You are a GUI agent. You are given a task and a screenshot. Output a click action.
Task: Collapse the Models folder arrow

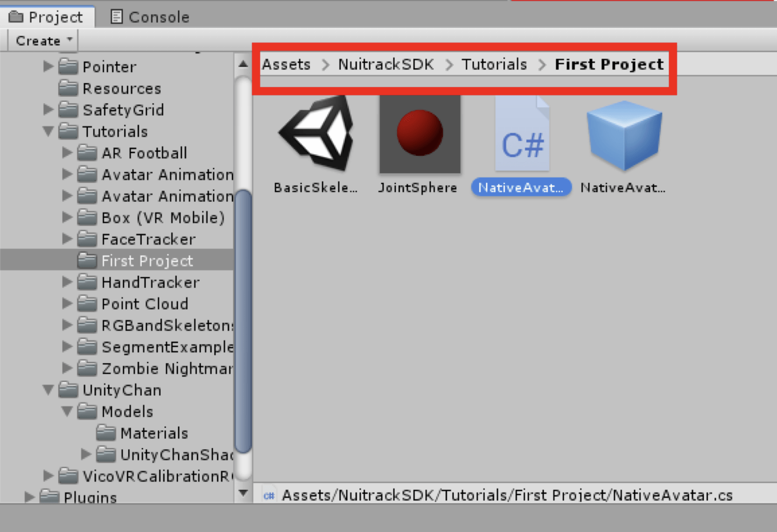(x=67, y=411)
